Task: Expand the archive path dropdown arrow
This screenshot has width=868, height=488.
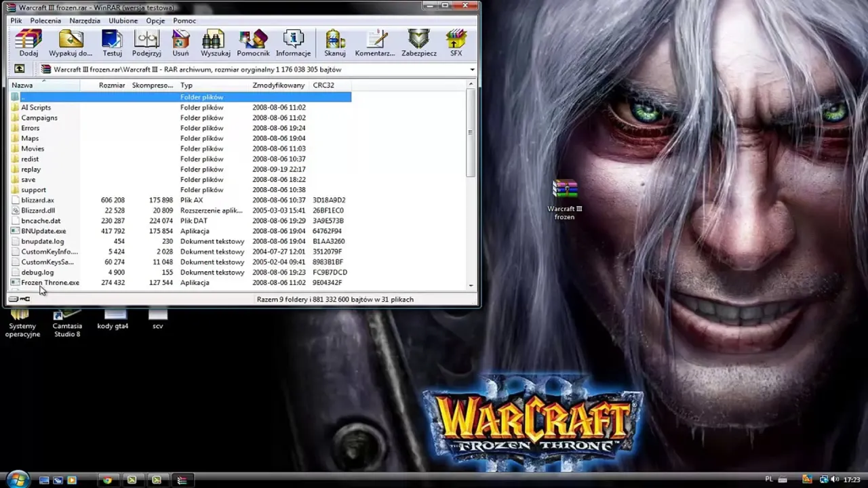Action: coord(472,70)
